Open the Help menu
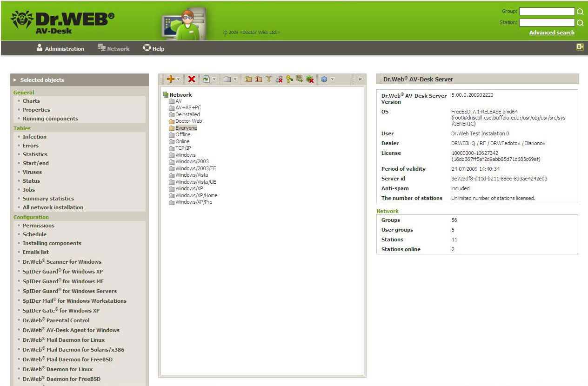Viewport: 588px width, 386px height. click(x=154, y=48)
